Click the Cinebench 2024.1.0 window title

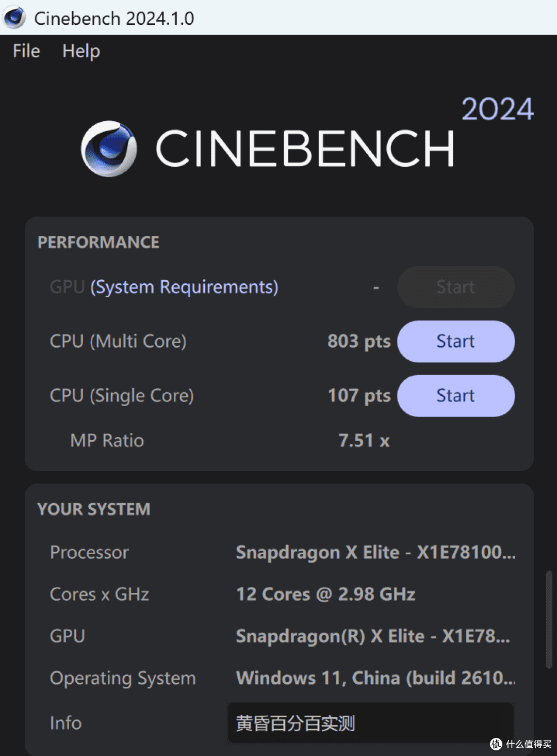pyautogui.click(x=114, y=18)
